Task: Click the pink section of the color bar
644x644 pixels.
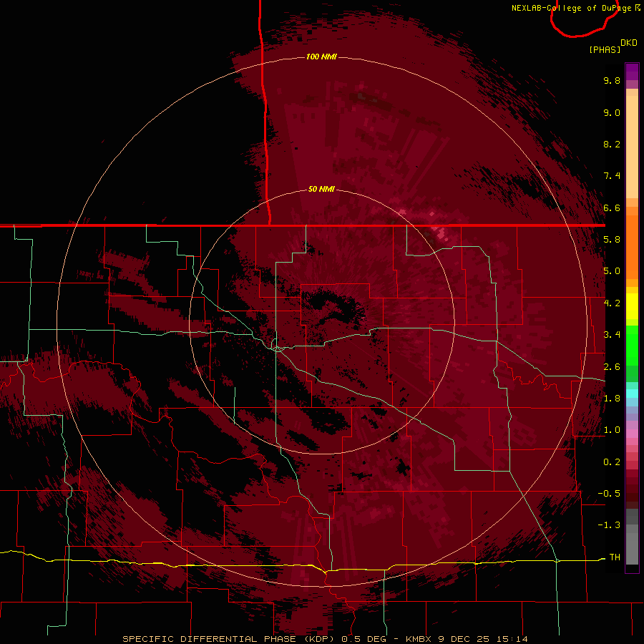Action: click(x=632, y=433)
